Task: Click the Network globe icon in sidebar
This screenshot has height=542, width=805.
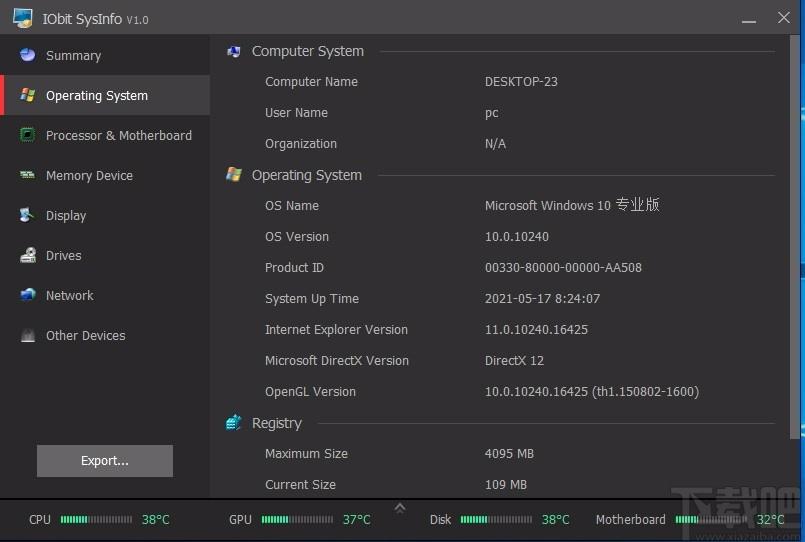Action: (27, 295)
